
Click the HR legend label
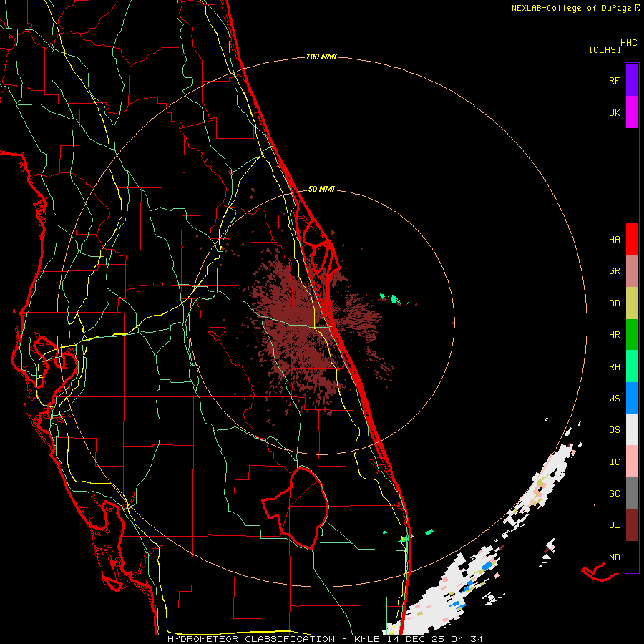pos(614,335)
